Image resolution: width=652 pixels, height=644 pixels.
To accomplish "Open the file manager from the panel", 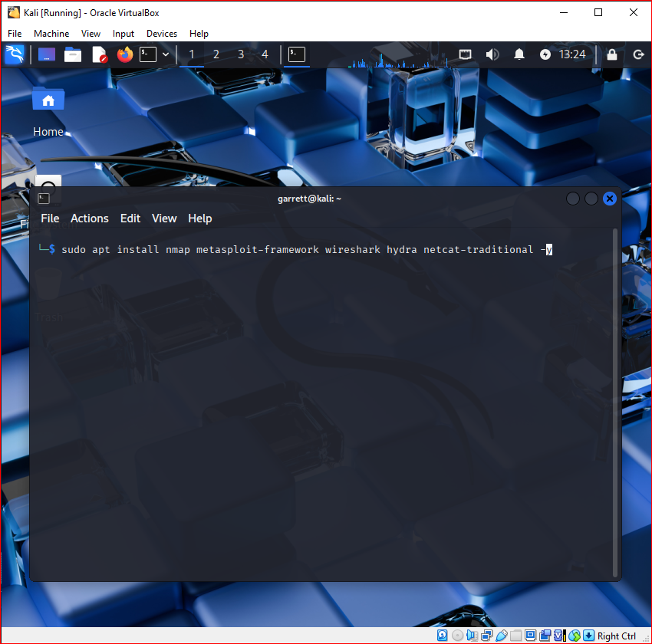I will pyautogui.click(x=73, y=54).
